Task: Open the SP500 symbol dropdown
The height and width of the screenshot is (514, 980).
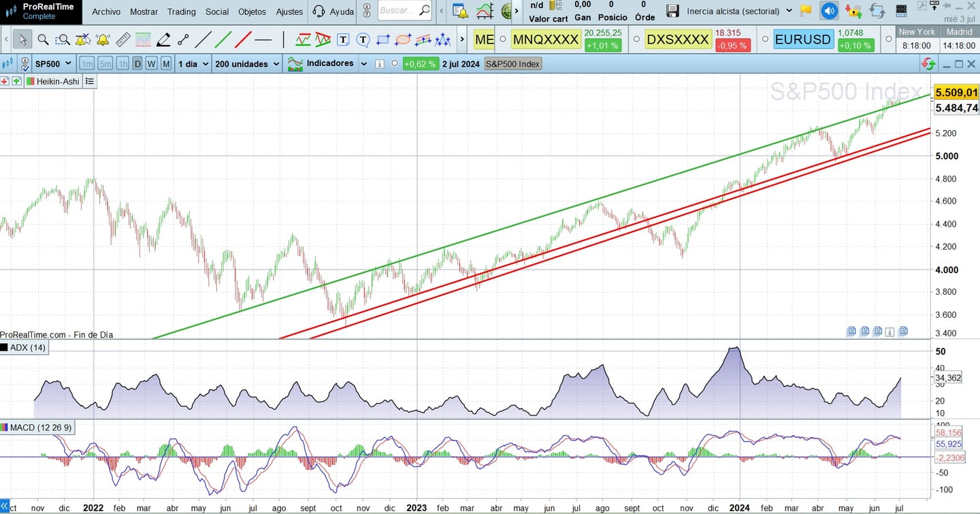Action: tap(53, 64)
